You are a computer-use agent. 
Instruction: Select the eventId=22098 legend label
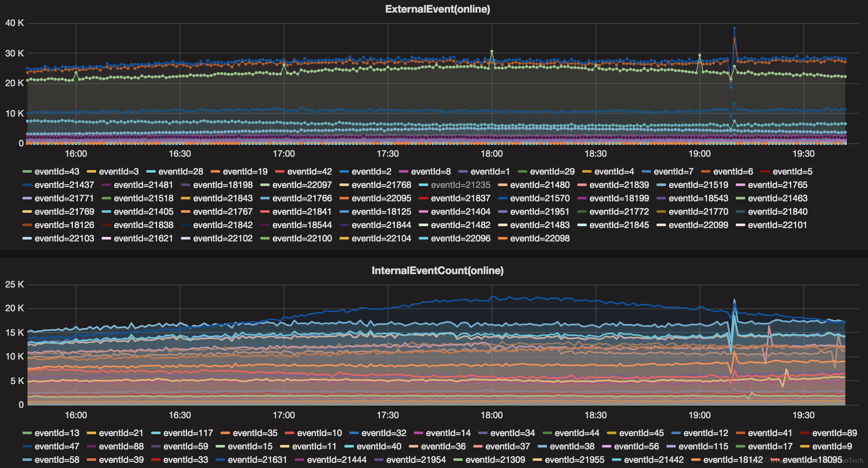[x=539, y=238]
